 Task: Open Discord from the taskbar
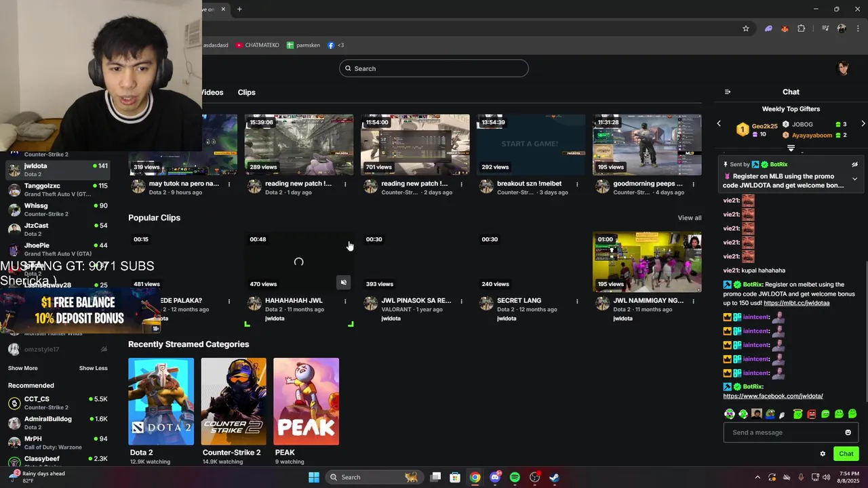[495, 477]
